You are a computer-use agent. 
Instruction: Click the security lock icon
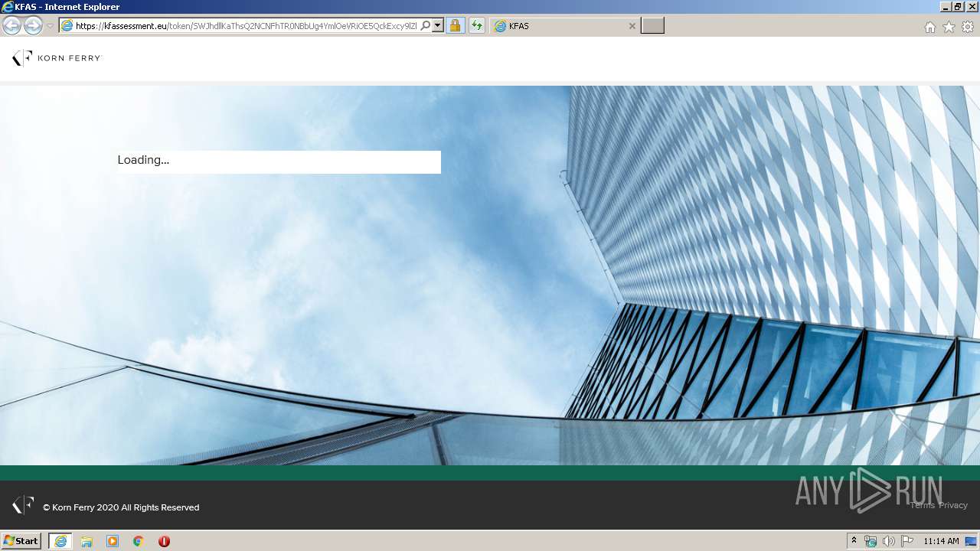(456, 26)
